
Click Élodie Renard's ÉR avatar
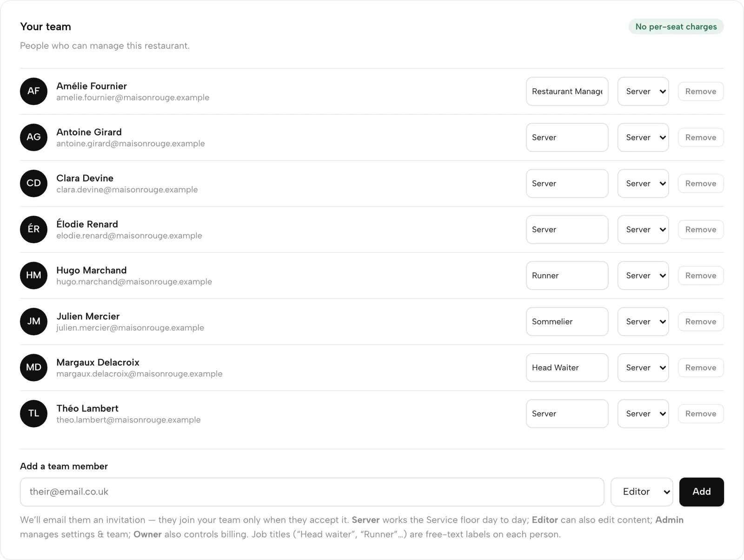(x=33, y=229)
